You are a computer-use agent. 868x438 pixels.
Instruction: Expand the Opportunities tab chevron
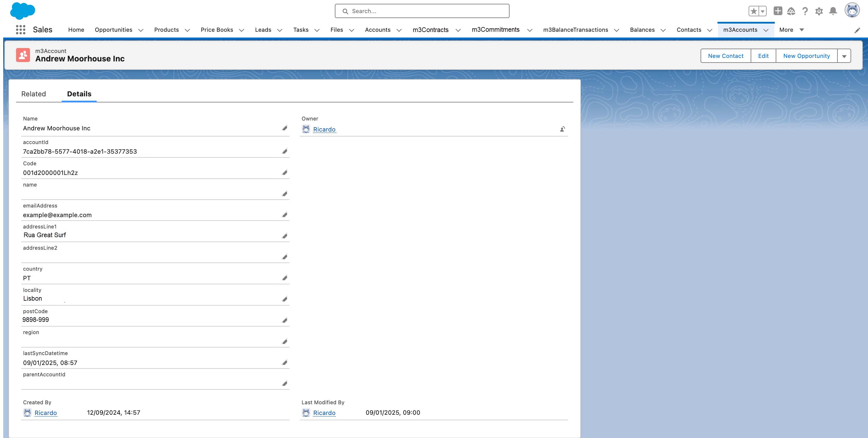[x=141, y=30]
